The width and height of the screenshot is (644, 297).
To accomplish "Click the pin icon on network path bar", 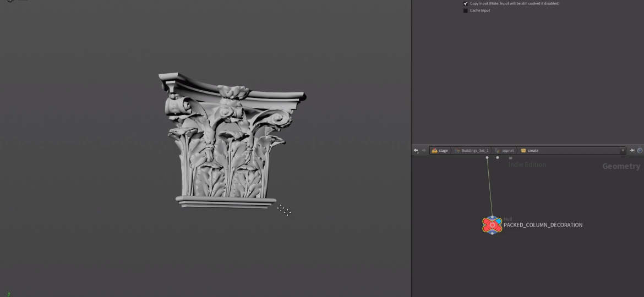I will pyautogui.click(x=632, y=151).
